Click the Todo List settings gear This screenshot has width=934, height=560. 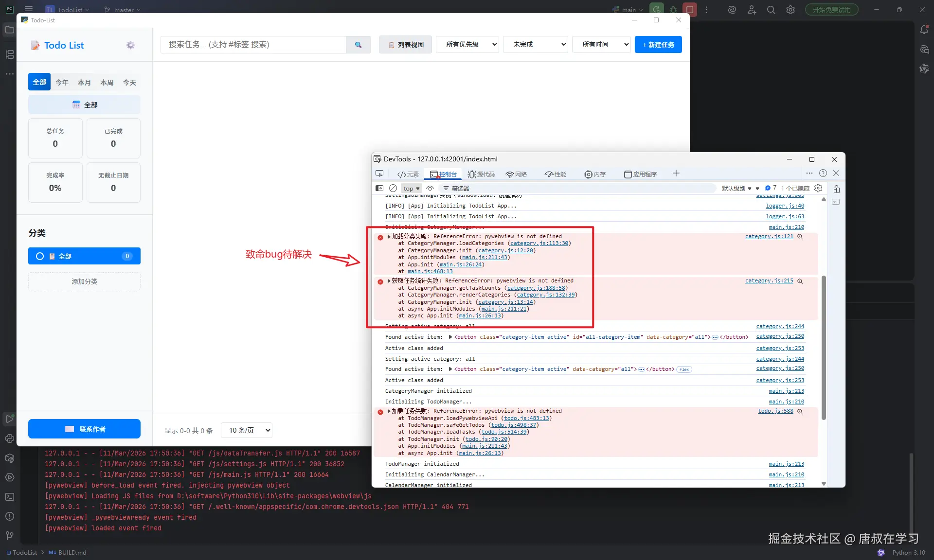pyautogui.click(x=130, y=45)
